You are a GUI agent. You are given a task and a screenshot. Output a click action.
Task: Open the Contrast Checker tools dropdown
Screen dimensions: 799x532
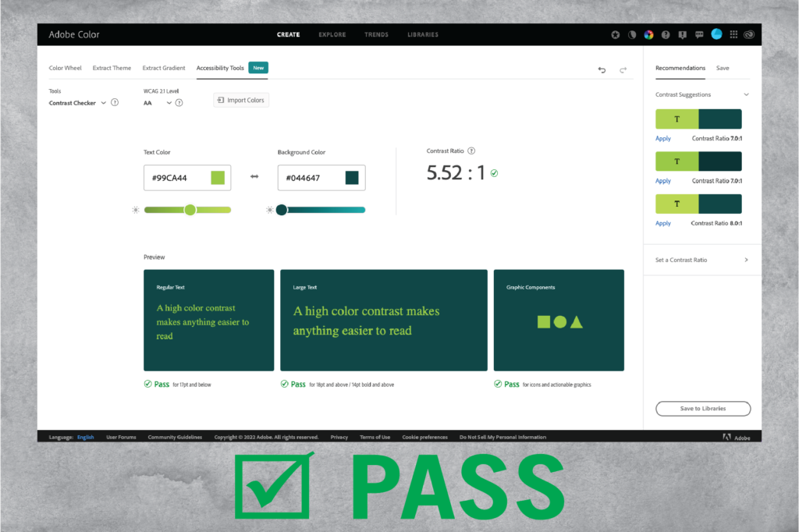[x=77, y=103]
